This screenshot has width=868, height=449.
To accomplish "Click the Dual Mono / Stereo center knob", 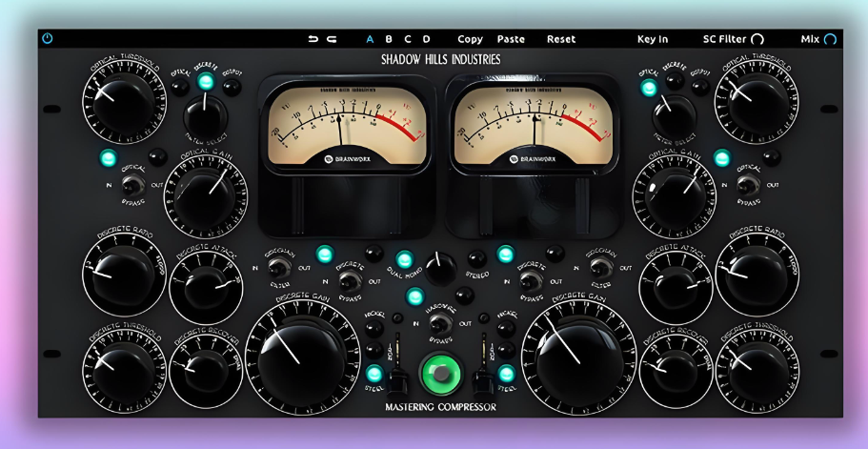I will 440,269.
